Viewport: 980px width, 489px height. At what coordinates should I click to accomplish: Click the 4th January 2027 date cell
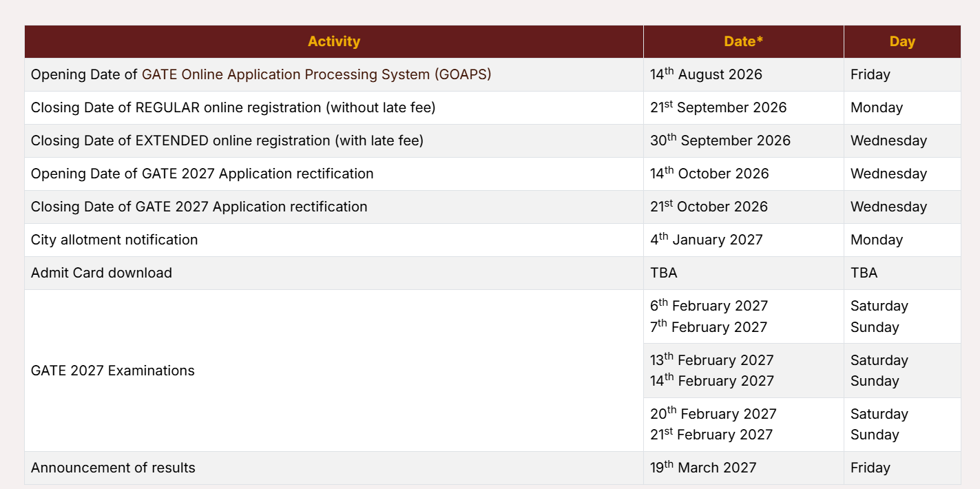coord(744,240)
